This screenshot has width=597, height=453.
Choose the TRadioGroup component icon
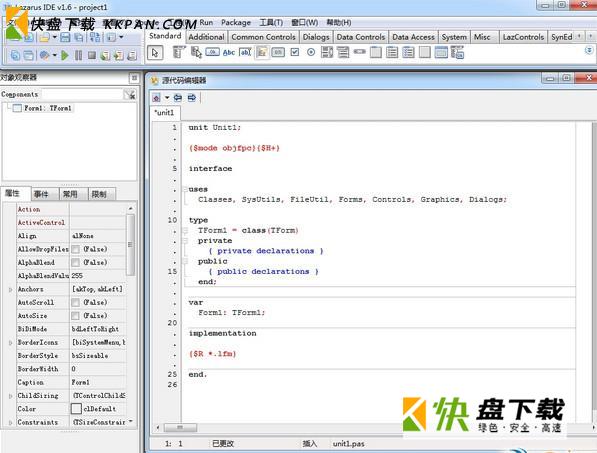(x=392, y=52)
